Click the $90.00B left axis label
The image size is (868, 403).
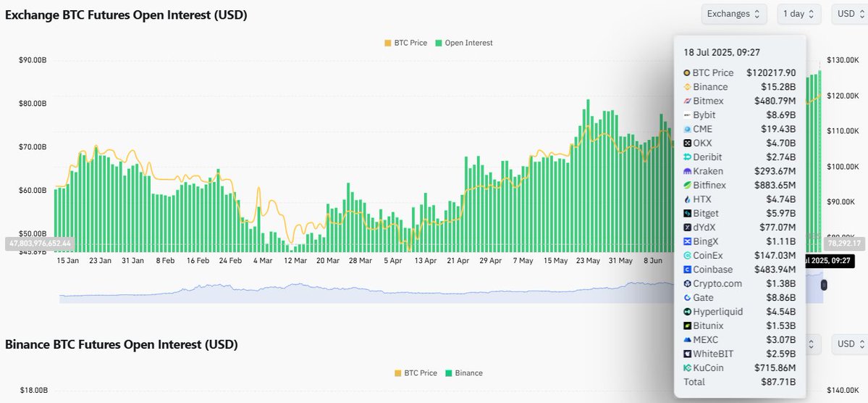[x=33, y=60]
